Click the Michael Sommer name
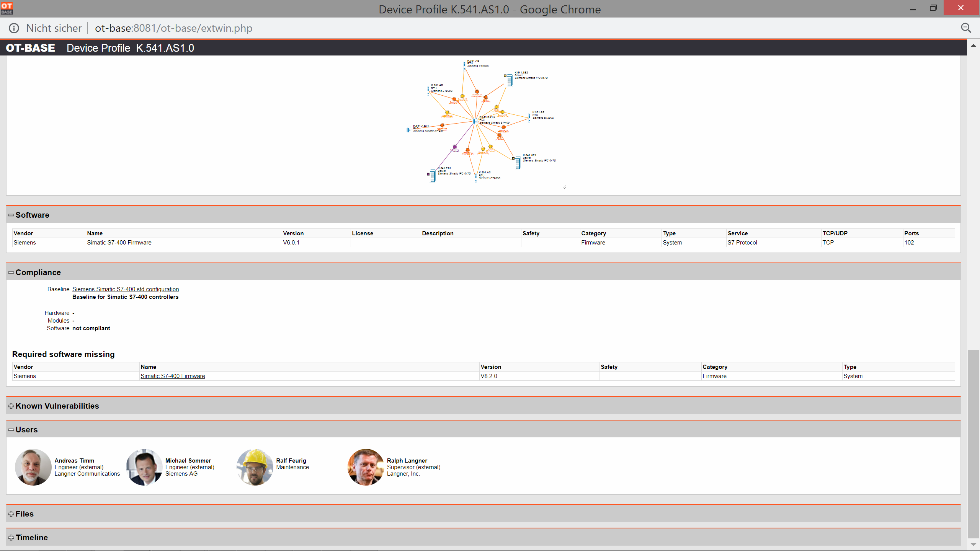This screenshot has height=551, width=980. pyautogui.click(x=188, y=461)
